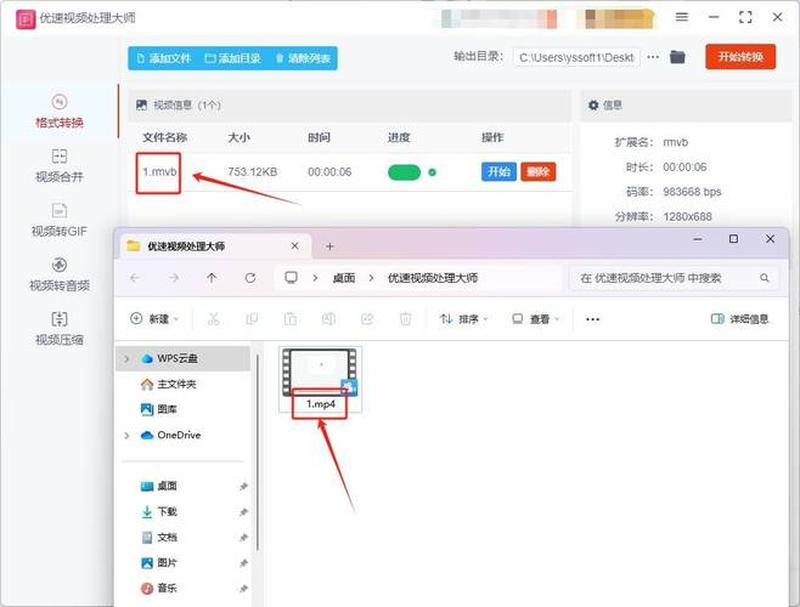Open the 视频转音频 video-to-audio module
Image resolution: width=800 pixels, height=607 pixels.
(x=59, y=274)
